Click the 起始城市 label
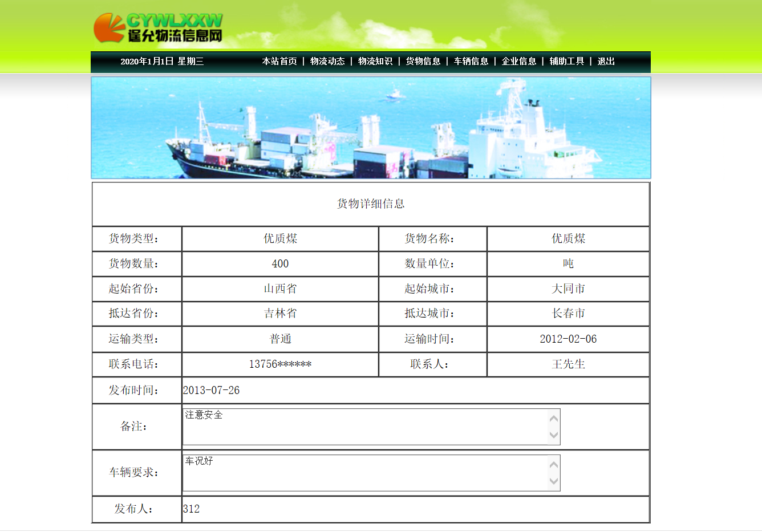 coord(430,289)
